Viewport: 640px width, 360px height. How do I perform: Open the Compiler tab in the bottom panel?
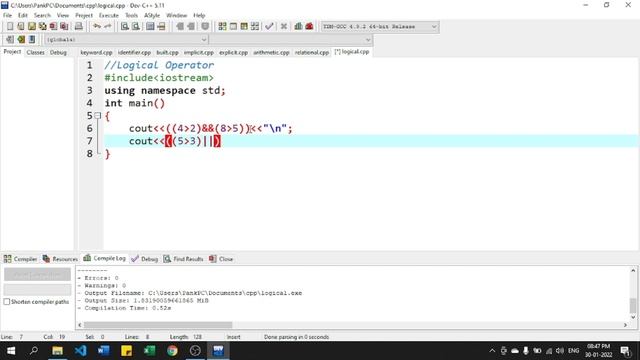click(x=20, y=259)
